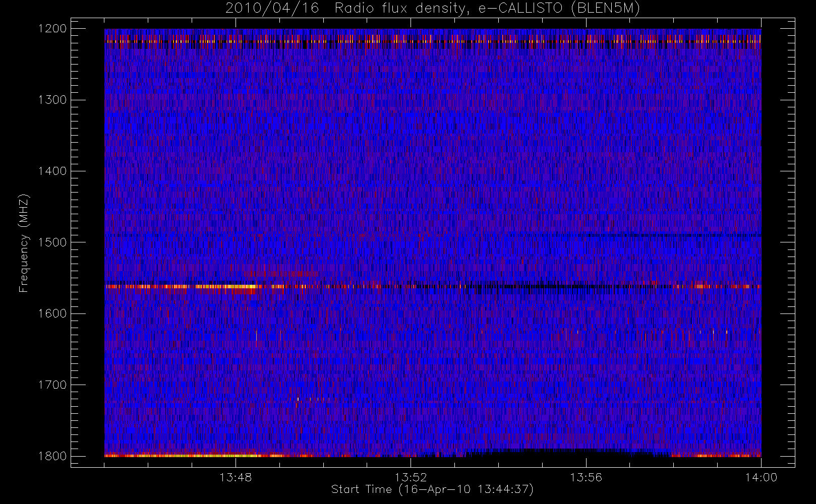The image size is (816, 504).
Task: Click the 1700 frequency tick label
Action: [x=52, y=385]
